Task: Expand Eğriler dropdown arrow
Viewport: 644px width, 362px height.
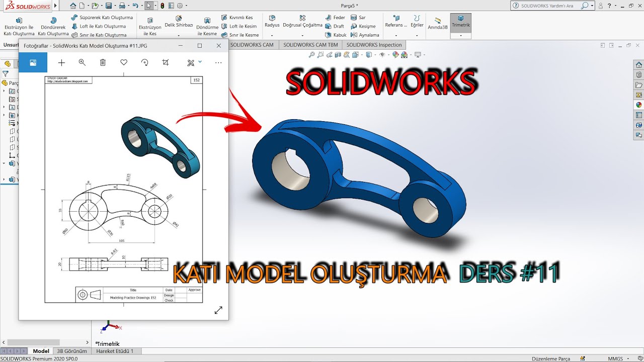Action: [417, 36]
